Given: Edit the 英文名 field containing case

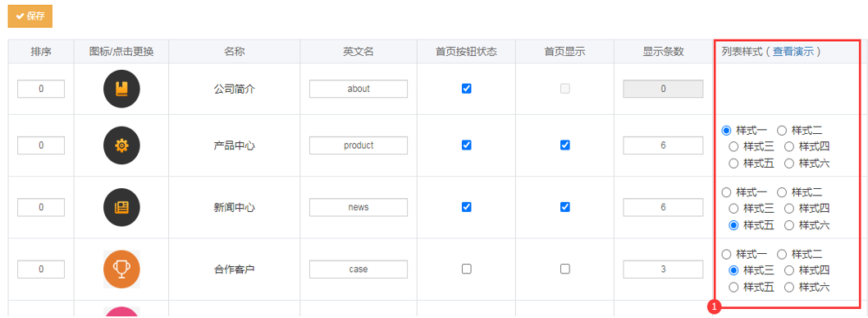Looking at the screenshot, I should click(359, 270).
